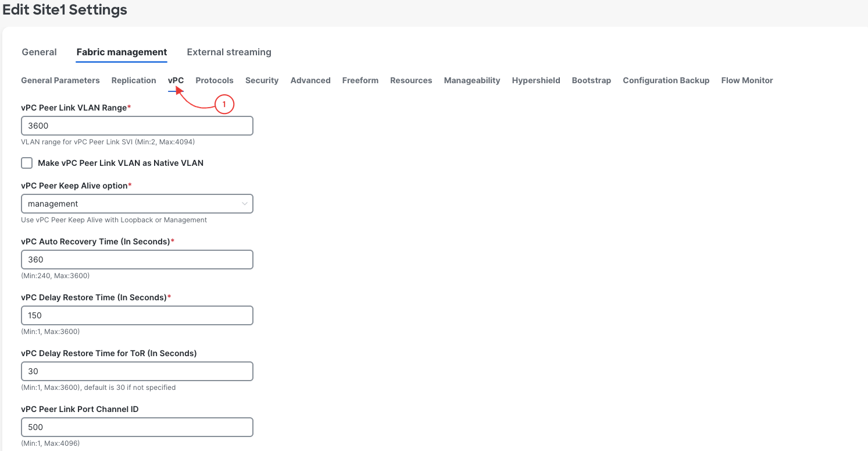Select the Flow Monitor tab

click(747, 80)
